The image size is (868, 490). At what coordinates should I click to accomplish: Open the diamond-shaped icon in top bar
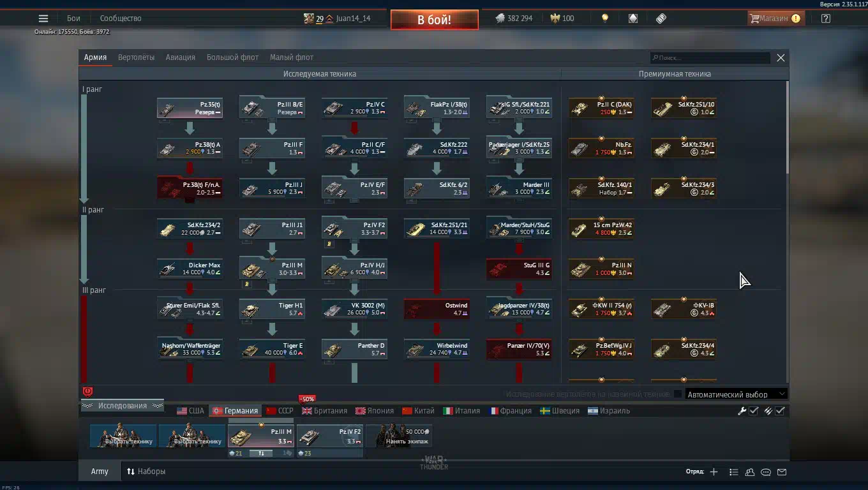pyautogui.click(x=632, y=19)
